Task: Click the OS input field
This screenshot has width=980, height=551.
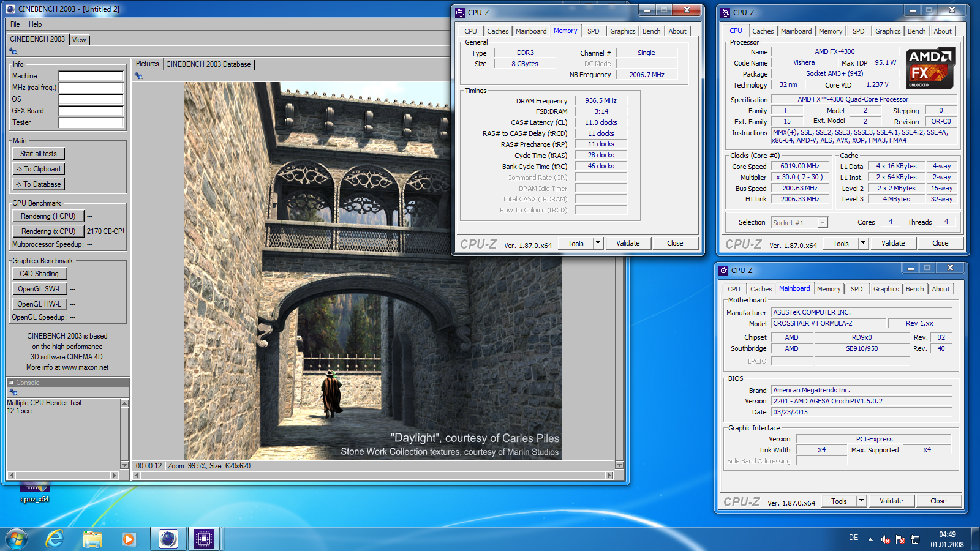Action: [x=91, y=100]
